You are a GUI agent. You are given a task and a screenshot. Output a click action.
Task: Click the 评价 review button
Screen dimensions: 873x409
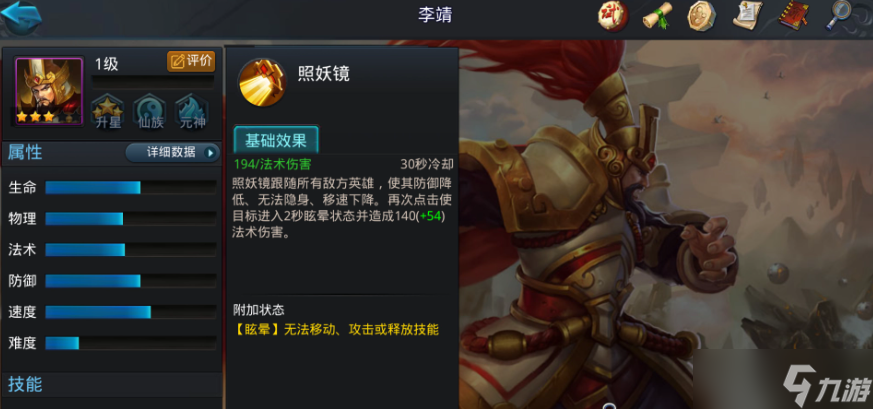(x=191, y=61)
